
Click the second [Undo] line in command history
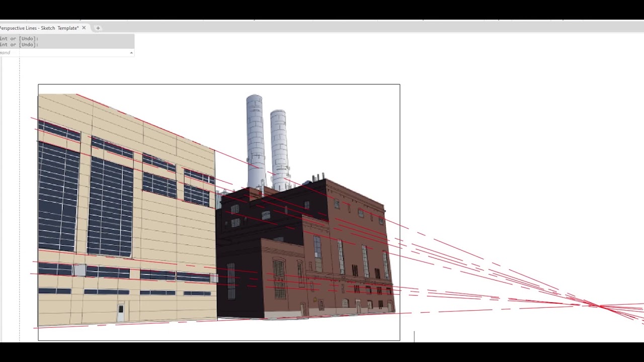click(x=19, y=45)
